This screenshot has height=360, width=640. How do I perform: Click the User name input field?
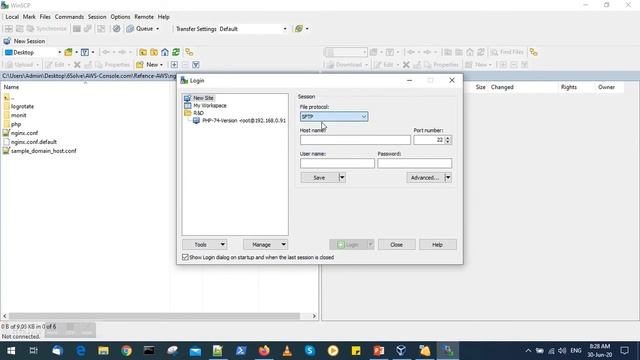337,163
